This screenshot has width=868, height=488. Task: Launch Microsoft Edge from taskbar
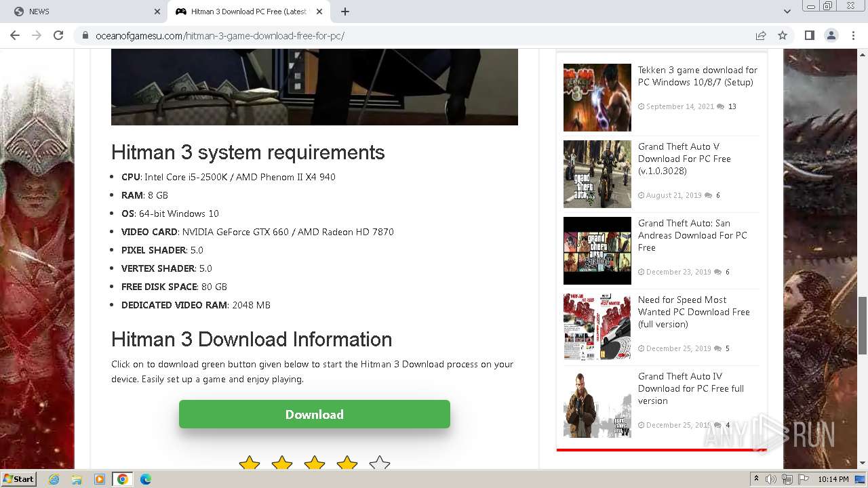[x=146, y=479]
